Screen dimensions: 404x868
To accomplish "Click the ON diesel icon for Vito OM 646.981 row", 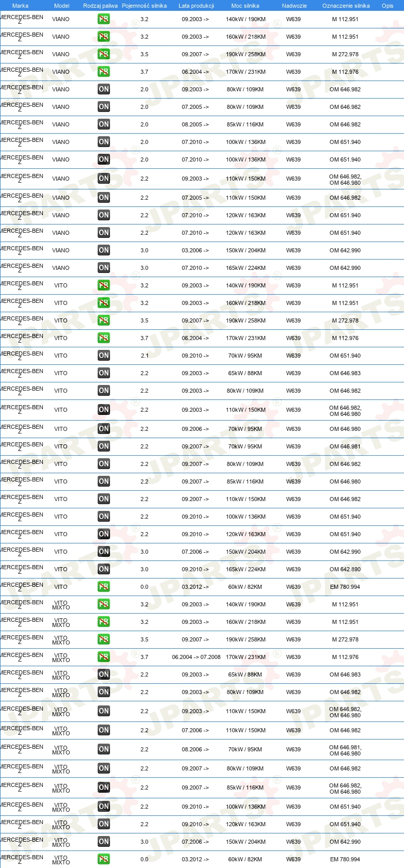I will pyautogui.click(x=104, y=446).
